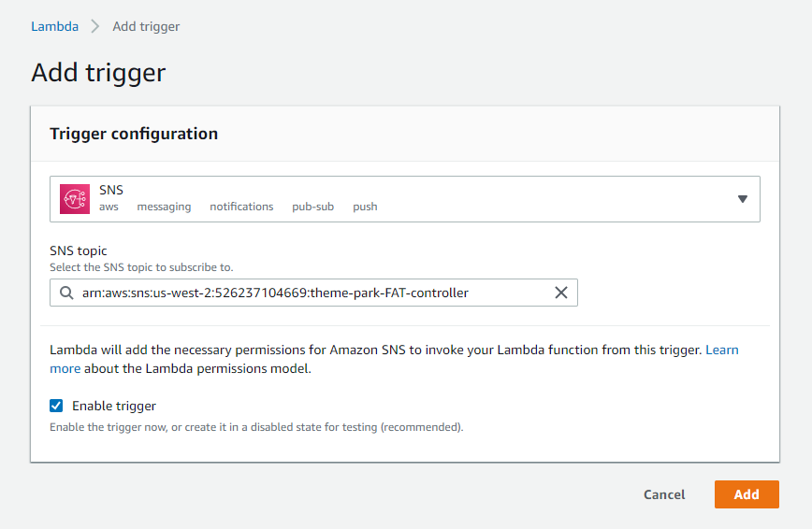Screen dimensions: 812x529
Task: Click the Trigger configuration header
Action: pos(134,134)
